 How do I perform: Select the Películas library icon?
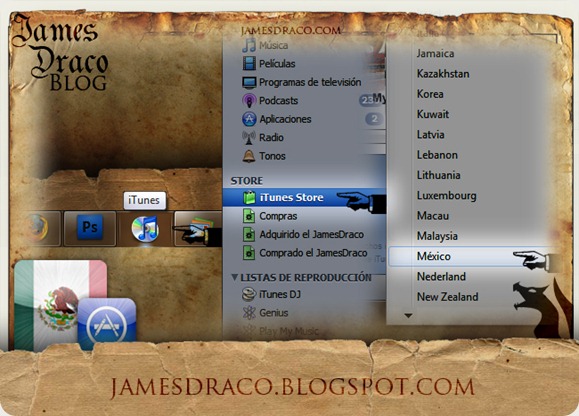(x=249, y=63)
